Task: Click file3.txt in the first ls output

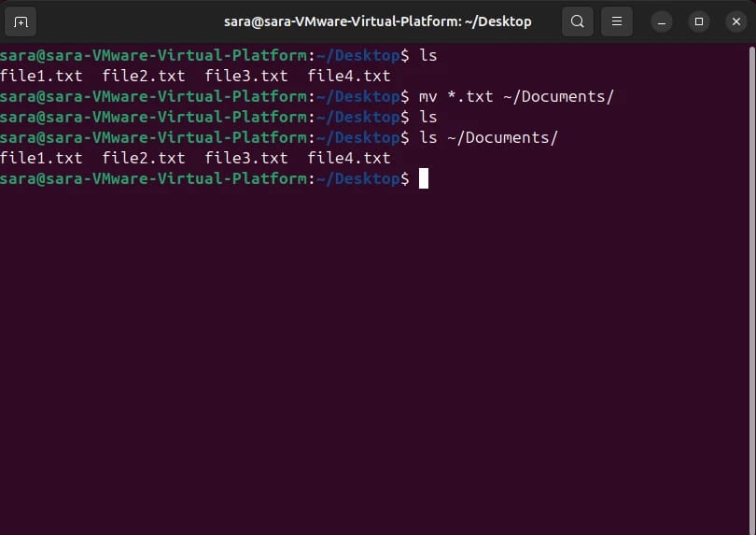Action: tap(246, 76)
